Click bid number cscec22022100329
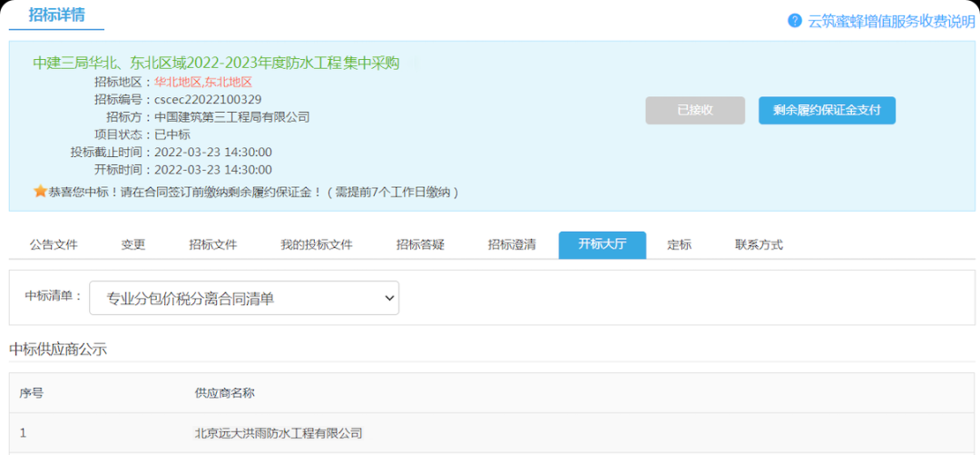 pyautogui.click(x=208, y=100)
